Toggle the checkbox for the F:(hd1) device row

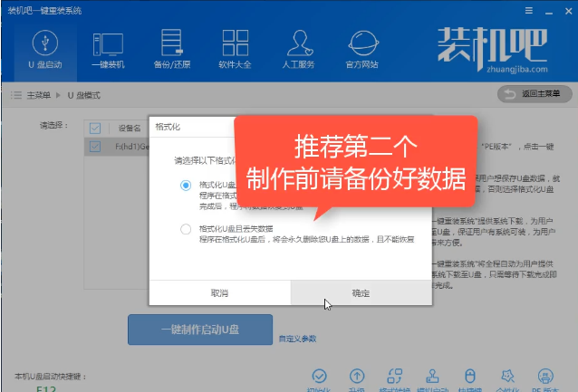coord(96,145)
